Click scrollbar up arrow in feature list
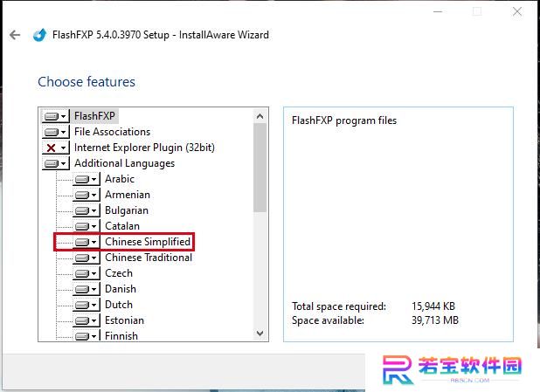This screenshot has height=392, width=540. 260,116
